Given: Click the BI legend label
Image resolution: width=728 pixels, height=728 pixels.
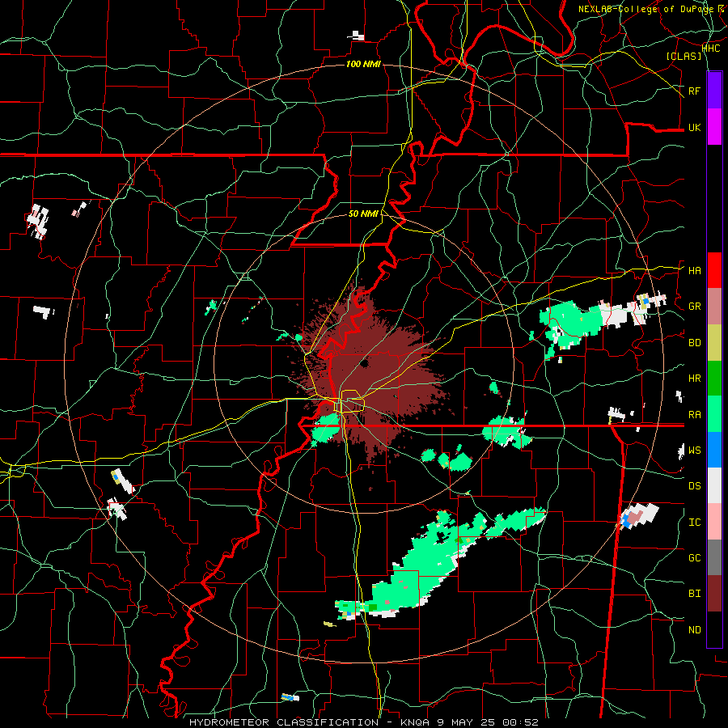Looking at the screenshot, I should coord(694,594).
